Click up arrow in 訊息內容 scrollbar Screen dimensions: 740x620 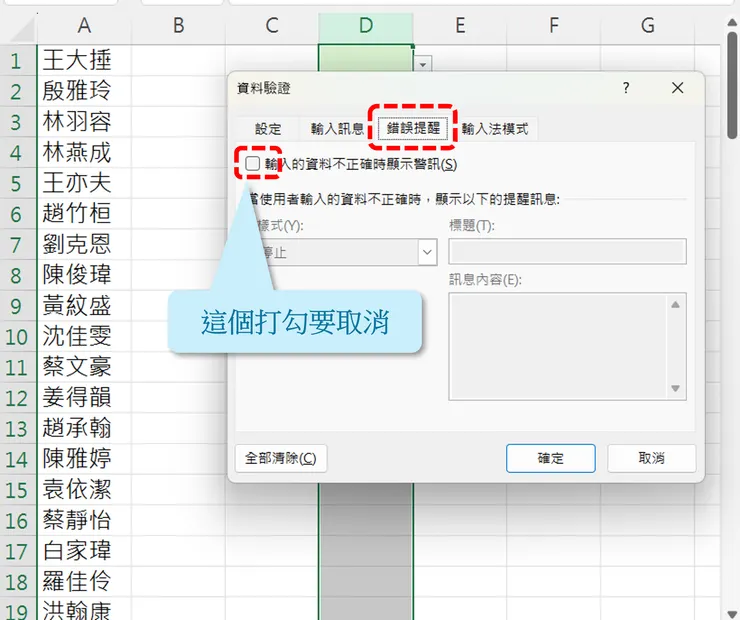(x=675, y=305)
